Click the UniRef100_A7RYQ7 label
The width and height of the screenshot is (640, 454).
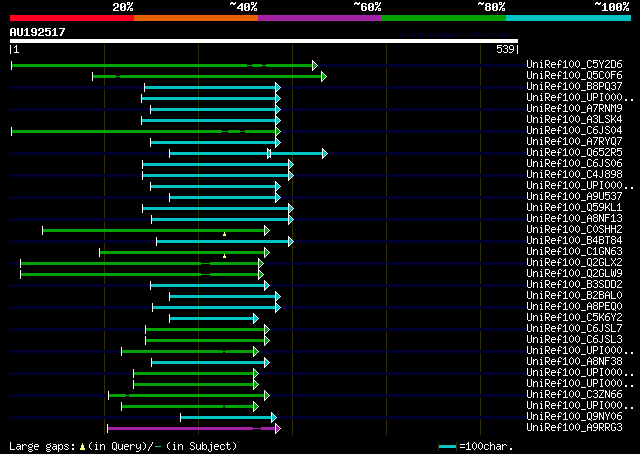click(x=574, y=142)
